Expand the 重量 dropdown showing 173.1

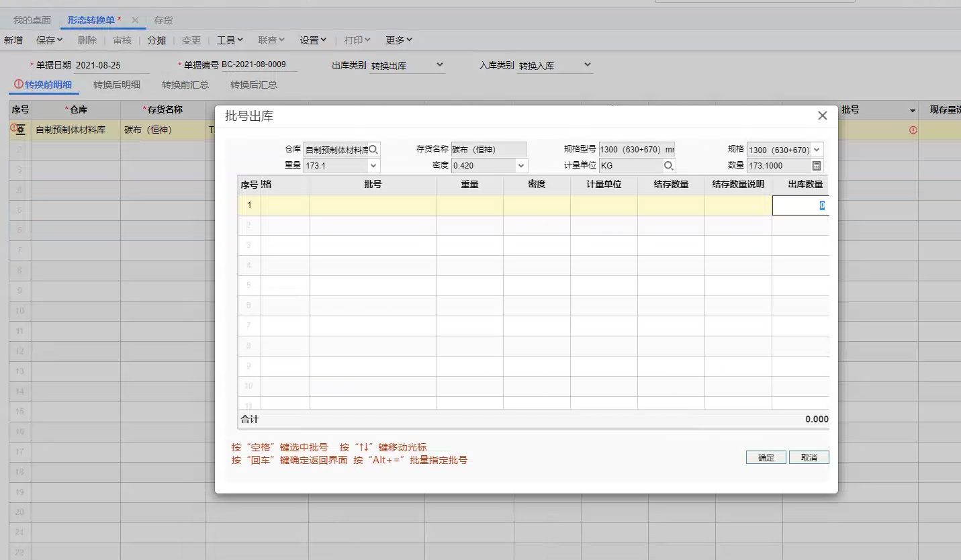click(373, 165)
